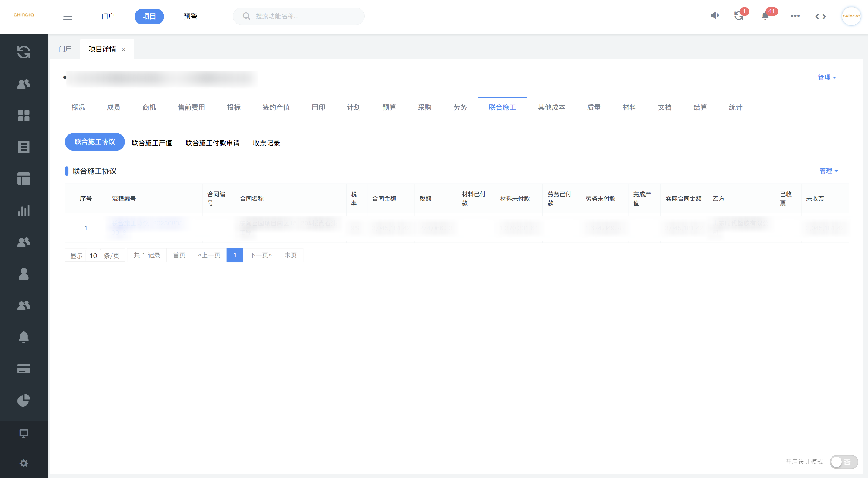Click the monitor icon in sidebar
Screen dimensions: 868x478
point(24,434)
